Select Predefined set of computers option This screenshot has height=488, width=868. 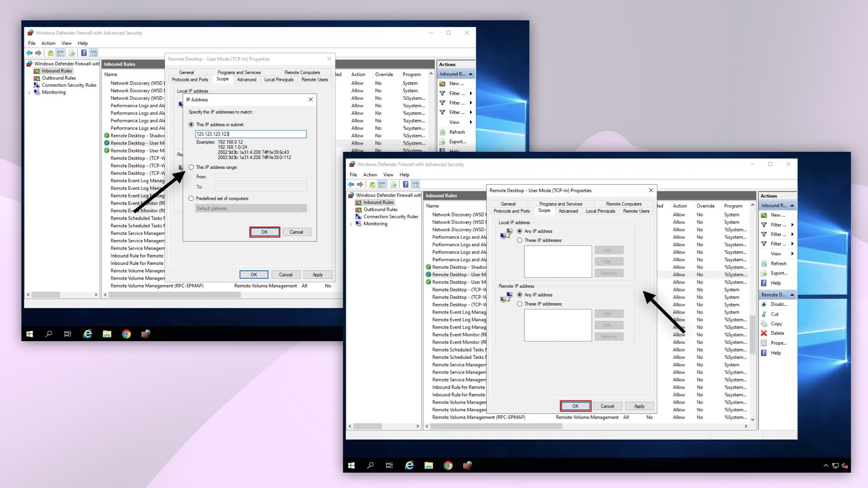pyautogui.click(x=191, y=198)
